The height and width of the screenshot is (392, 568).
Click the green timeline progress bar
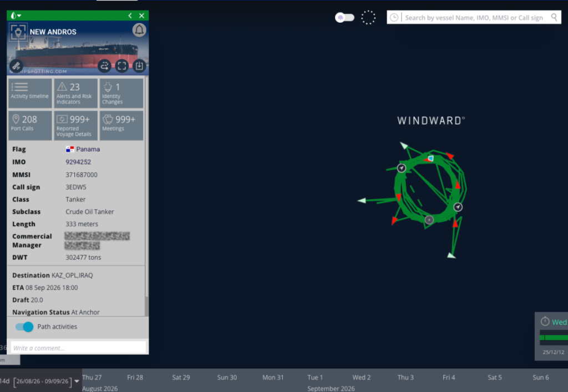[554, 337]
